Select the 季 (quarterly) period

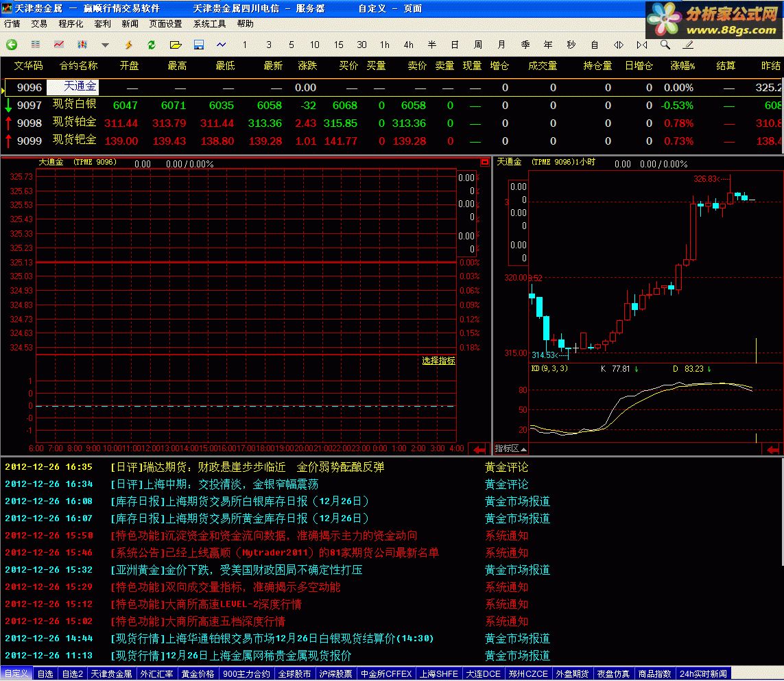(525, 45)
